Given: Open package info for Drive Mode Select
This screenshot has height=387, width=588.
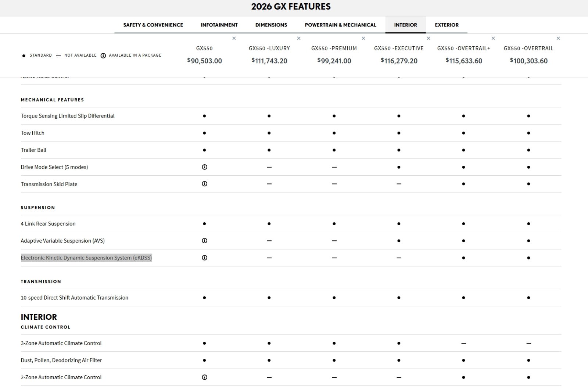Looking at the screenshot, I should [x=205, y=167].
